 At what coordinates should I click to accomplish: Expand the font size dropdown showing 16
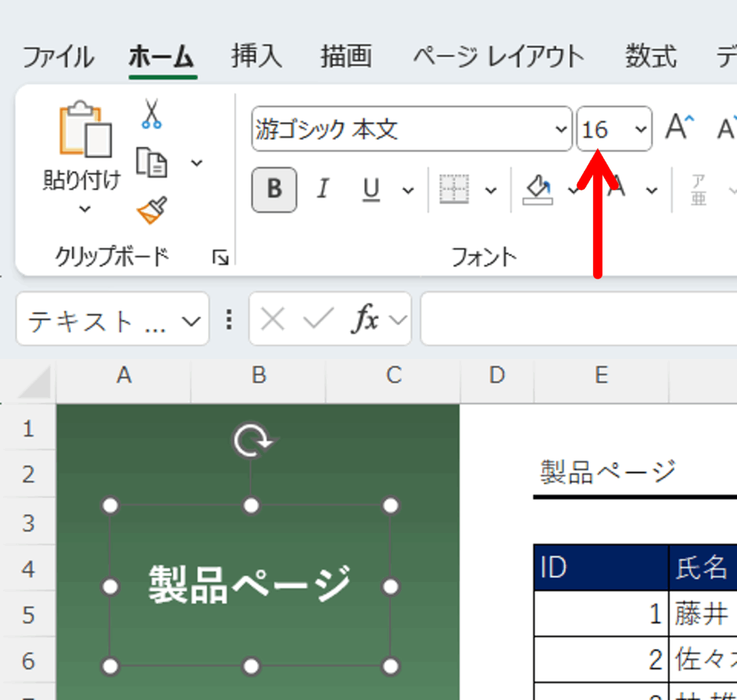coord(641,129)
